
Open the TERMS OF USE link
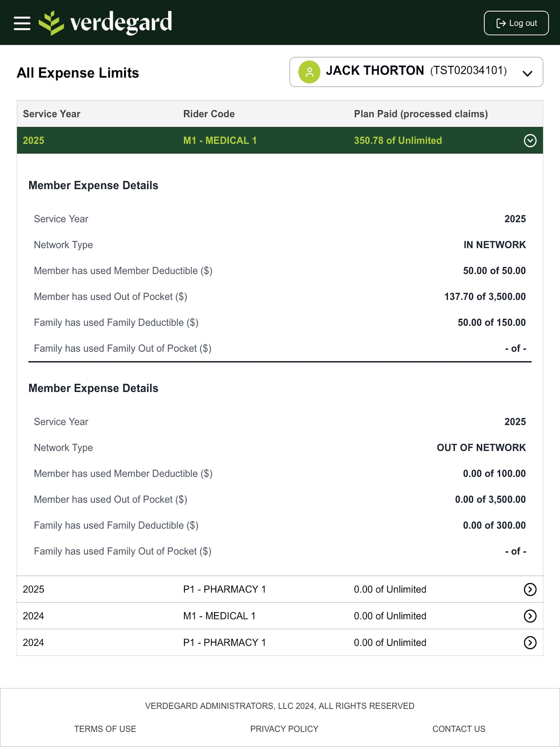coord(105,729)
